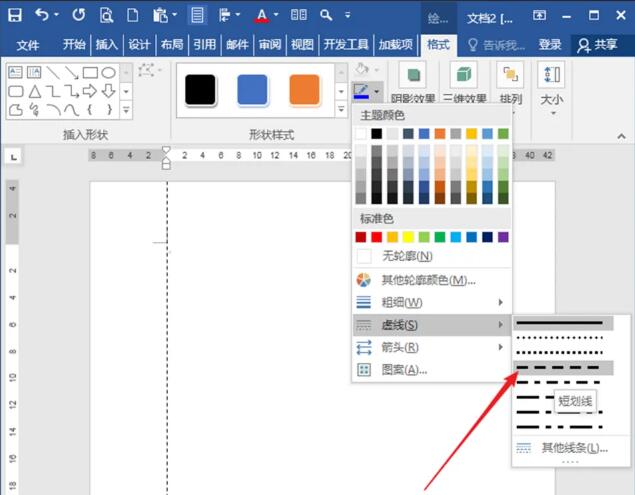Apply the blue shape style swatch
Image resolution: width=635 pixels, height=495 pixels.
(x=252, y=90)
